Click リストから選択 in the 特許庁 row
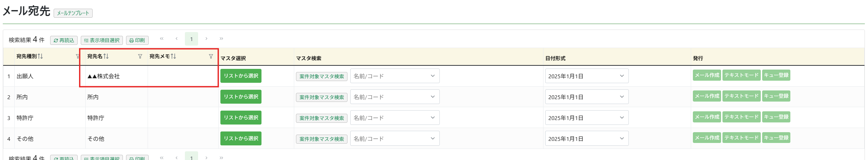 241,118
